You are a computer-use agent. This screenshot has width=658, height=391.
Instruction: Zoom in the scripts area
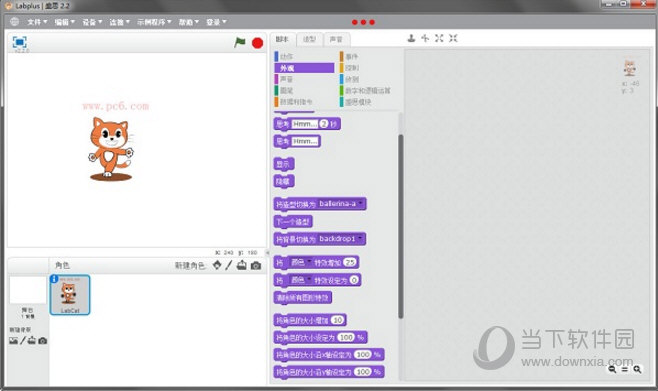637,369
